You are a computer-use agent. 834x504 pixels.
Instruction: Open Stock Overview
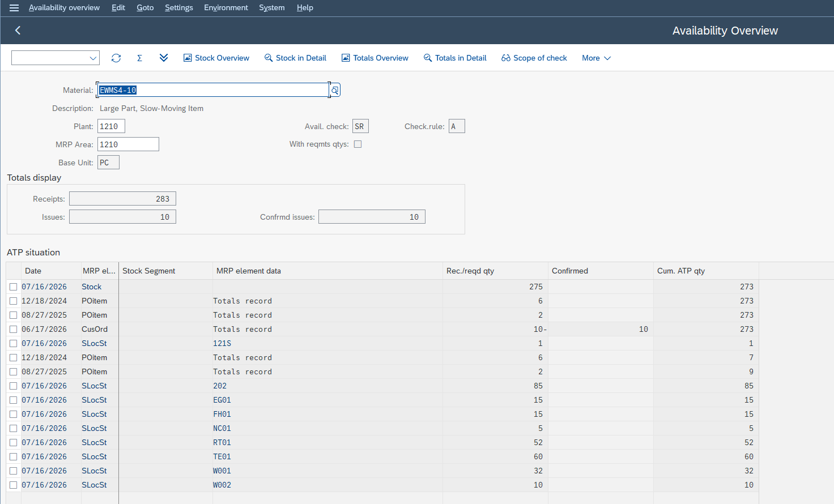(216, 58)
